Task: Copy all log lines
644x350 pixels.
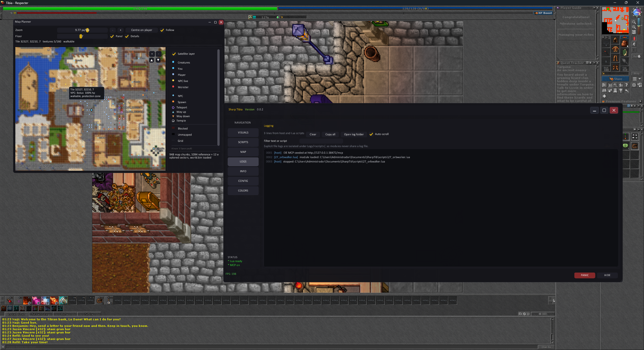Action: pos(330,134)
